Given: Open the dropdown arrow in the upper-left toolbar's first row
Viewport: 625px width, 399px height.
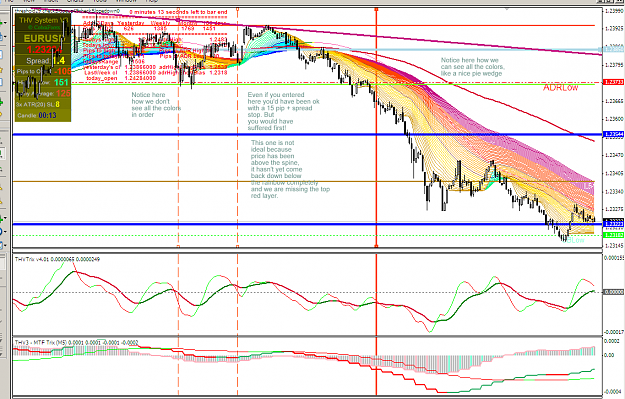Looking at the screenshot, I should (x=5, y=24).
